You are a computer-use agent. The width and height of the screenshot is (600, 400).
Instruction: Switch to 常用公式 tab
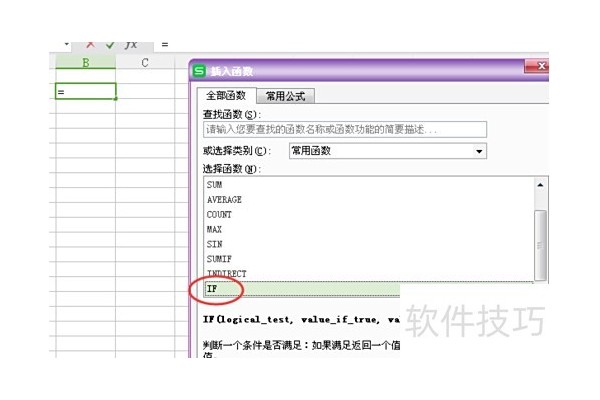coord(285,96)
